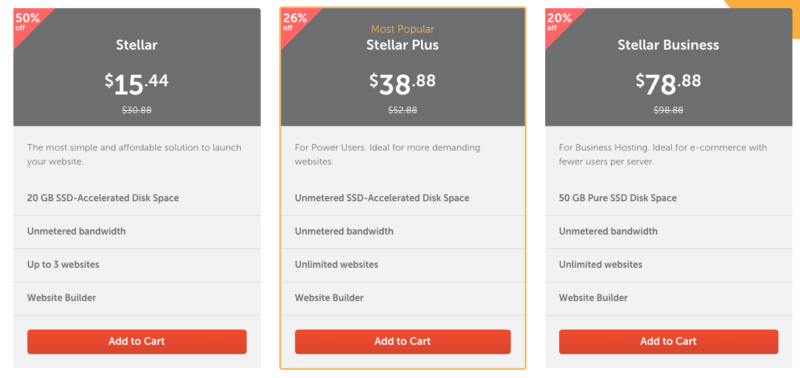Click the 26% off corner badge

[295, 21]
